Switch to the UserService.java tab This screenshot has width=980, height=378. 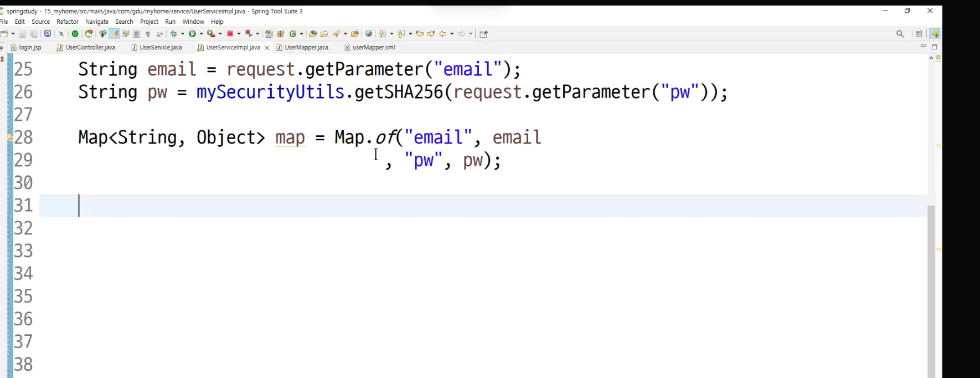point(157,48)
